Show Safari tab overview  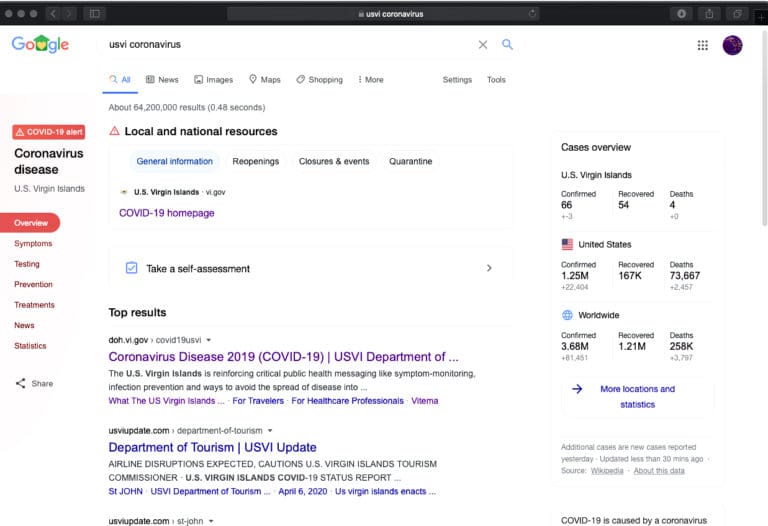coord(738,14)
